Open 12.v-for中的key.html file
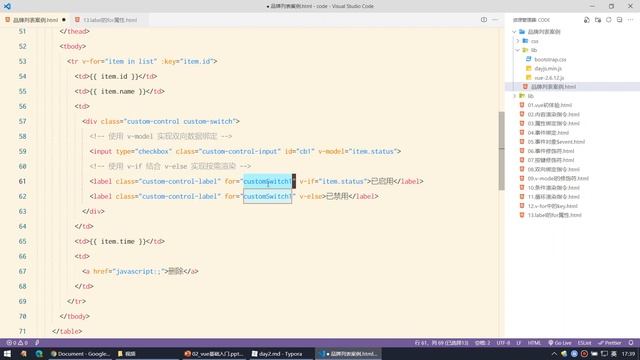Viewport: 640px width, 360px height. (x=552, y=206)
